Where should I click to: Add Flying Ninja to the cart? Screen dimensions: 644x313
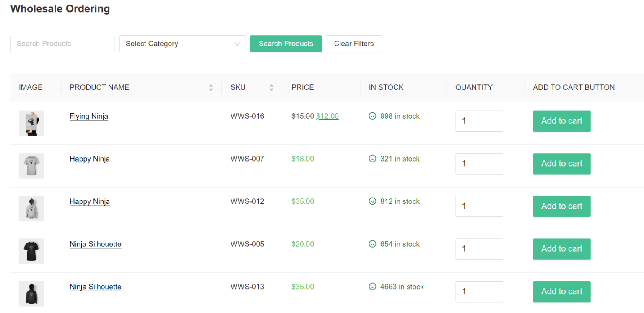pos(561,121)
